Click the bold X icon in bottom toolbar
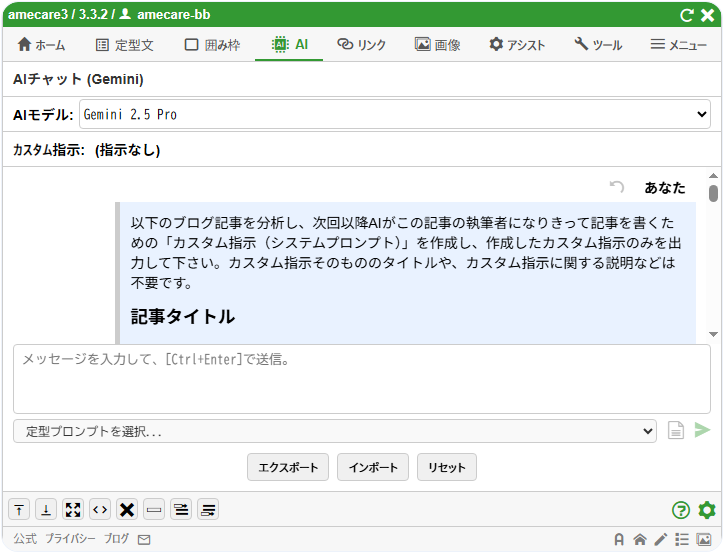The image size is (724, 554). pyautogui.click(x=127, y=510)
